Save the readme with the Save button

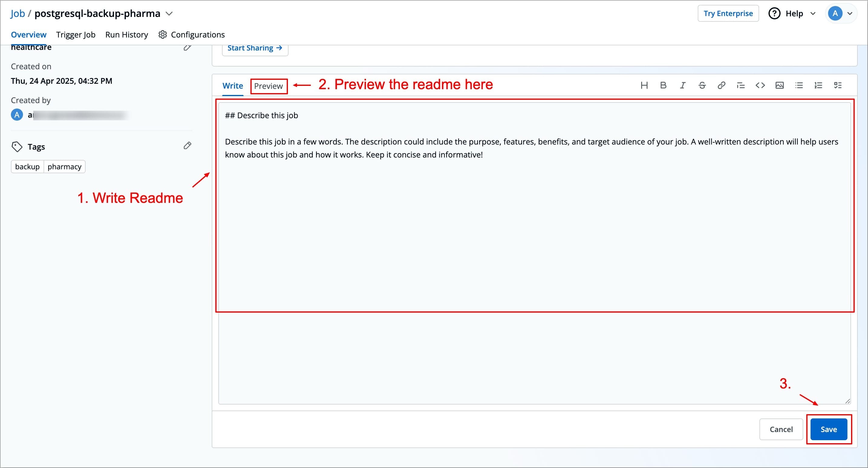coord(829,429)
